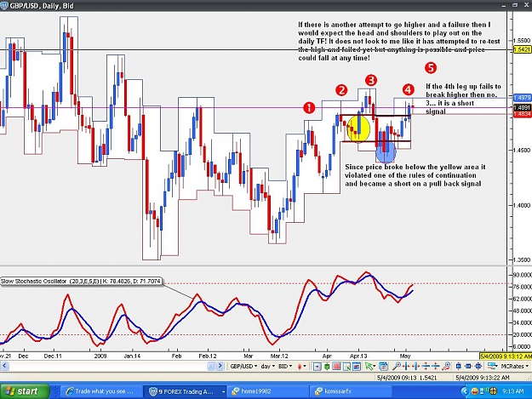
Task: Click the blue 1.4979 price label
Action: (x=522, y=98)
